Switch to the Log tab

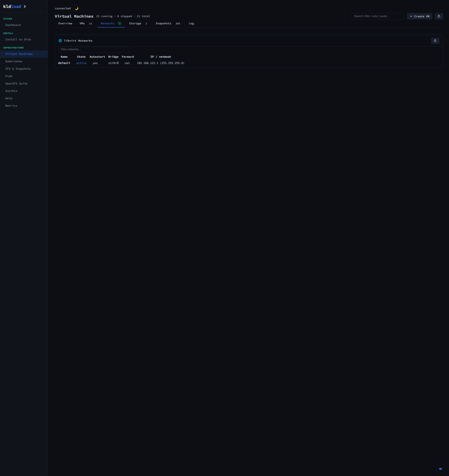pyautogui.click(x=191, y=23)
